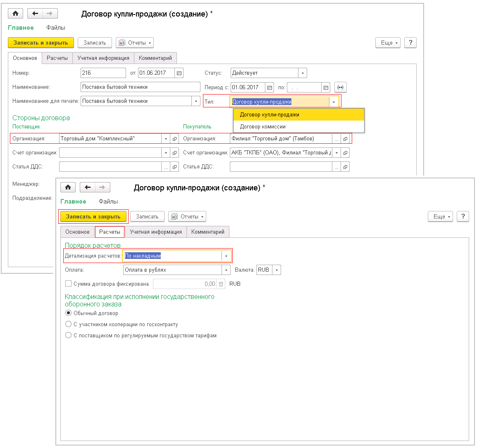Select С участником кооперации по госконтракту option
Viewport: 477px width, 448px height.
pyautogui.click(x=69, y=324)
